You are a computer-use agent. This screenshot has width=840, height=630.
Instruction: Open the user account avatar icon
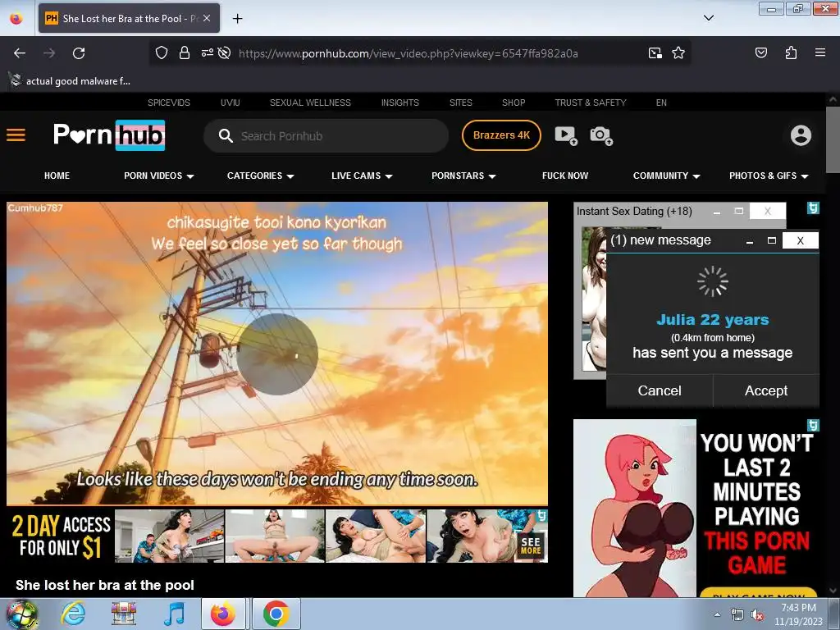(x=801, y=135)
